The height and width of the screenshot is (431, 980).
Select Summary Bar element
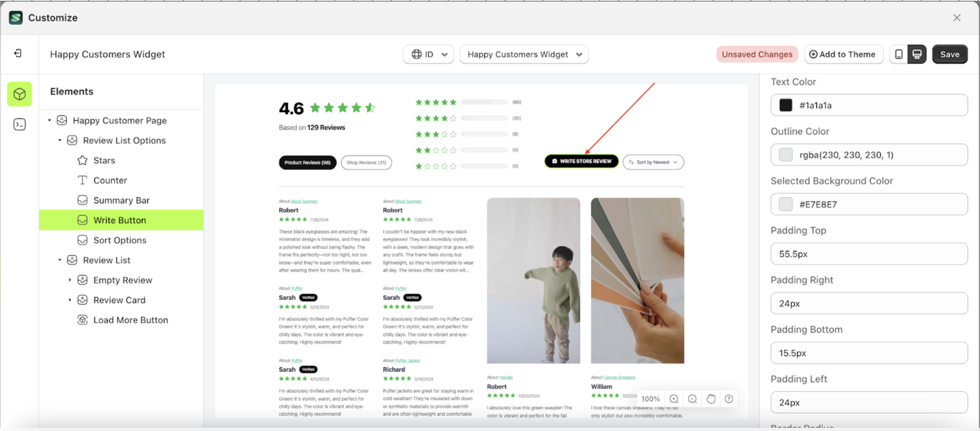click(121, 200)
